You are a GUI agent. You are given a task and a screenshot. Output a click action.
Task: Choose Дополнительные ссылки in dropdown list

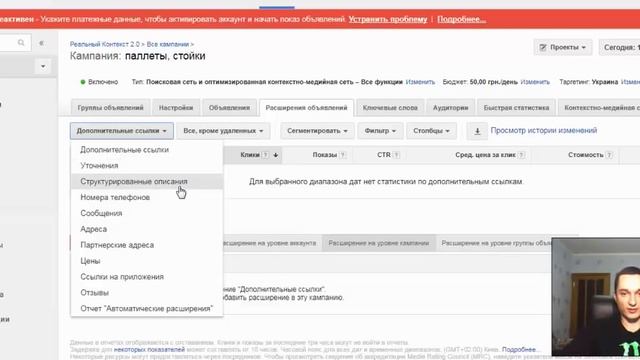[147, 150]
